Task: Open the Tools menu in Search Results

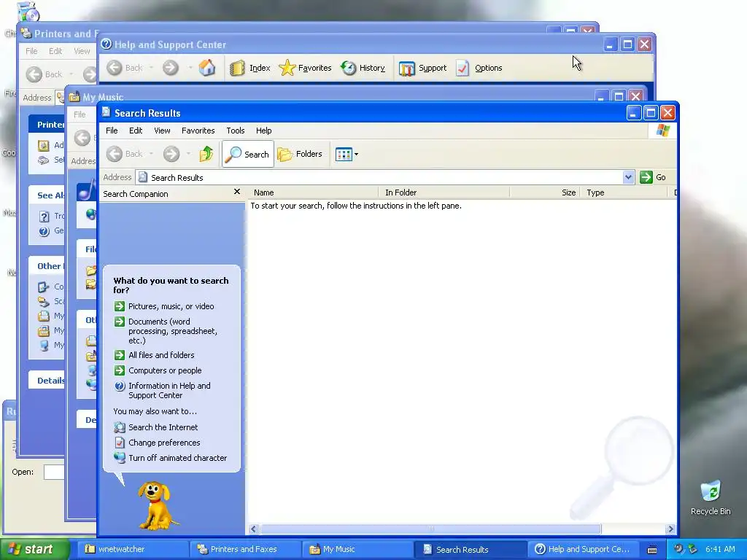Action: click(236, 131)
